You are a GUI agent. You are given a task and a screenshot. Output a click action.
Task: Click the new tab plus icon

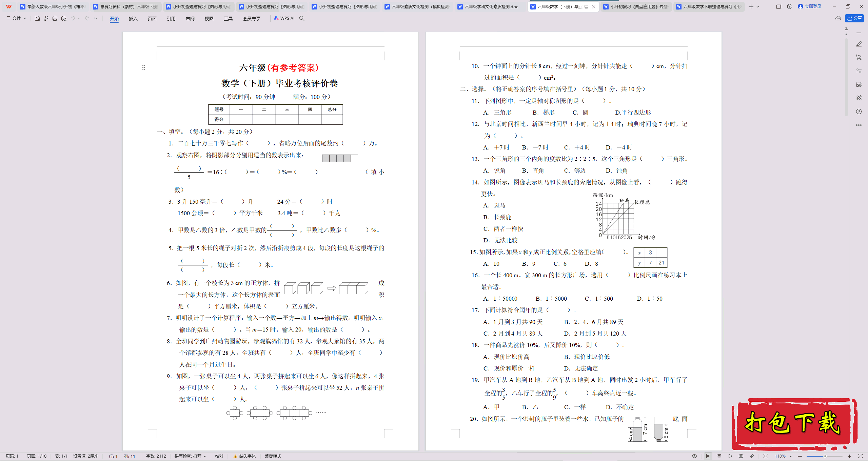pyautogui.click(x=751, y=7)
